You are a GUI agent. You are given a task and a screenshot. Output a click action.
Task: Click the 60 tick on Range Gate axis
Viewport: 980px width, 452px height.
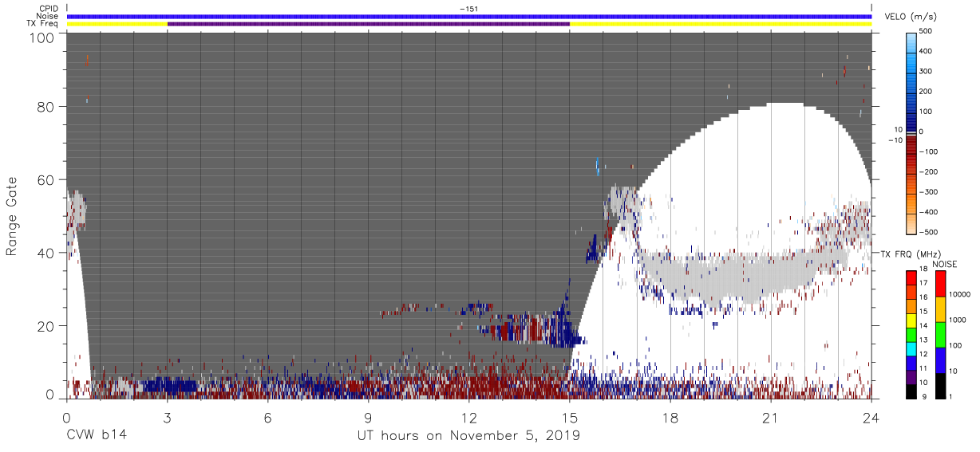(x=45, y=180)
